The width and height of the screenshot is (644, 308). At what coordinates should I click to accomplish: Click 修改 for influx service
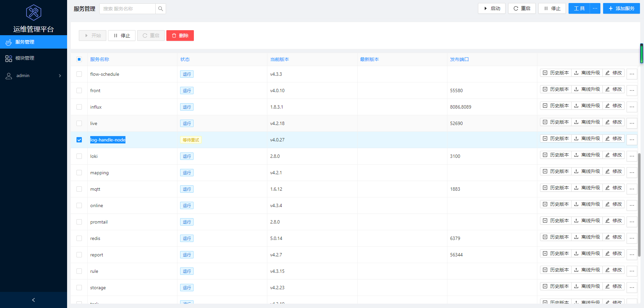[613, 106]
